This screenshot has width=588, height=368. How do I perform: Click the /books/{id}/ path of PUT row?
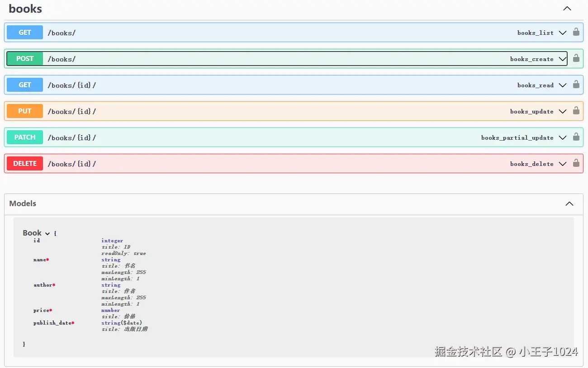click(72, 112)
